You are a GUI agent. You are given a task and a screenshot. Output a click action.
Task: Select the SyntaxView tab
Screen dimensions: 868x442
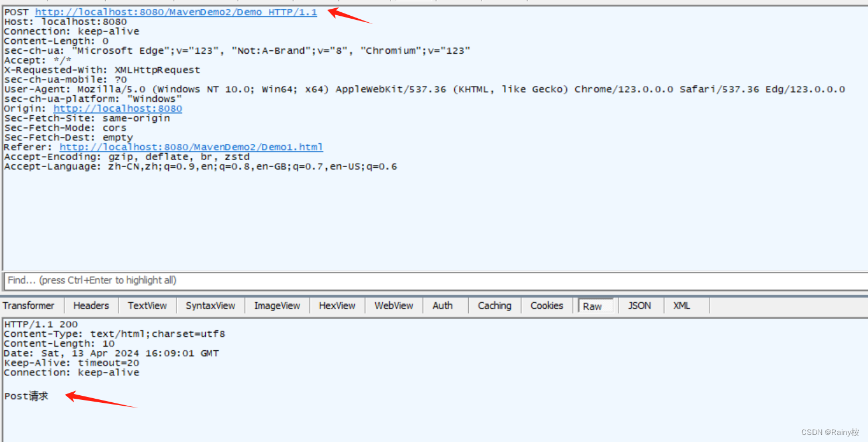click(210, 305)
